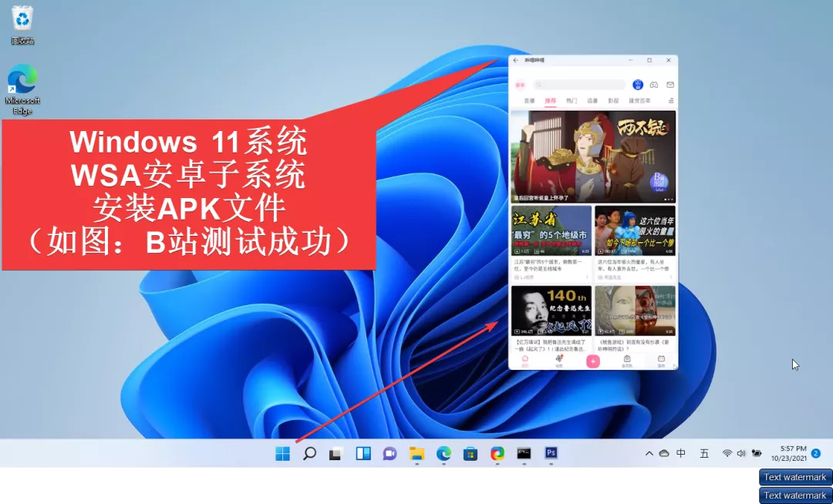
Task: Open Task View on taskbar
Action: pyautogui.click(x=336, y=454)
